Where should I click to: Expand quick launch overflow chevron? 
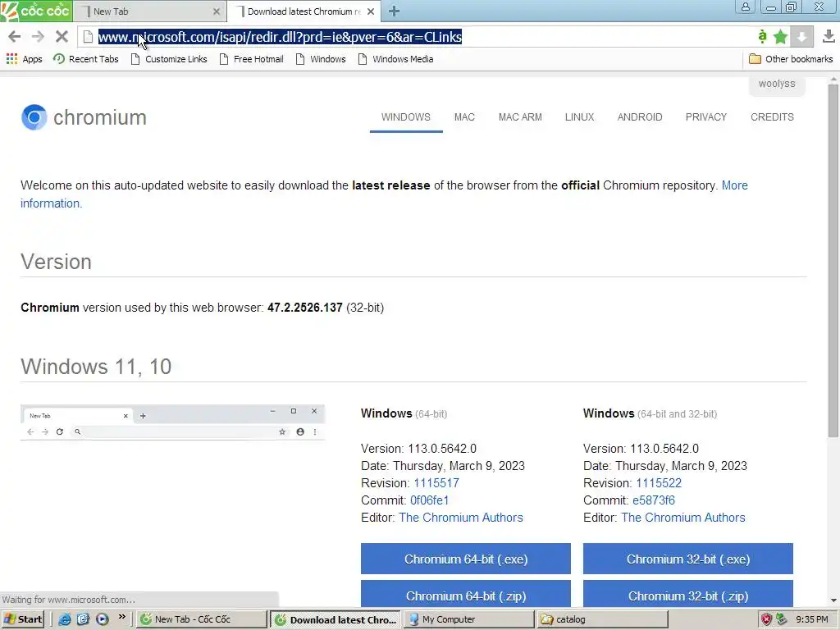click(x=121, y=617)
